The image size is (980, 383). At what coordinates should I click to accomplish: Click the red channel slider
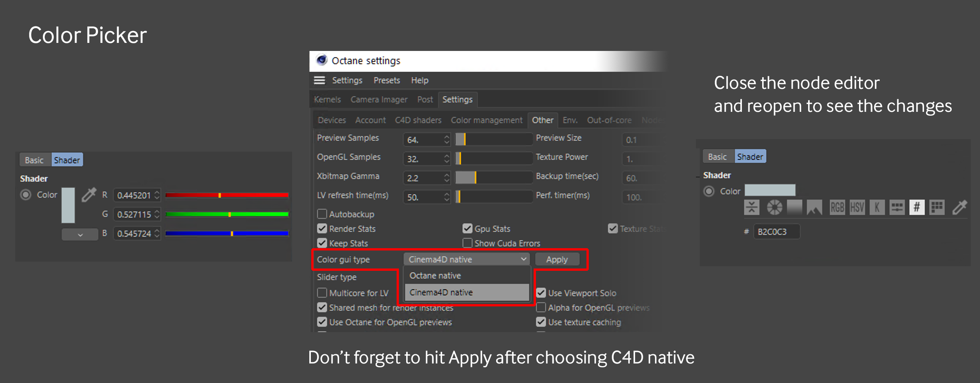[x=227, y=195]
